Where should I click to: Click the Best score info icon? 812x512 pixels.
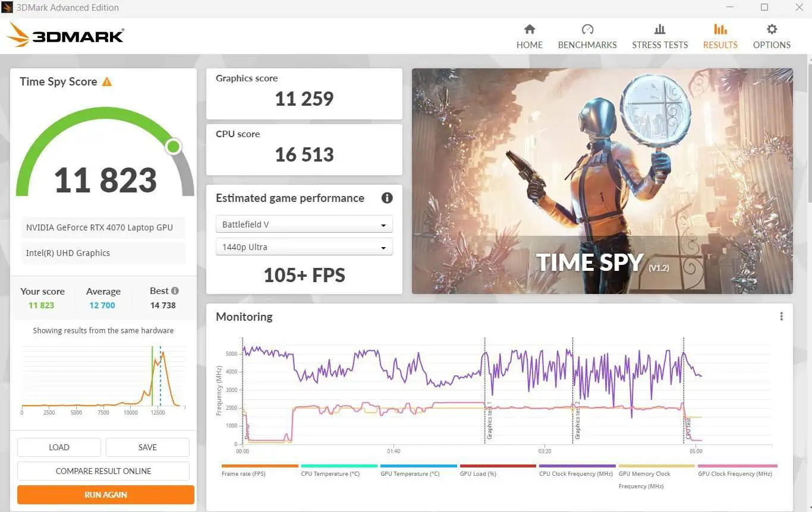pyautogui.click(x=175, y=291)
